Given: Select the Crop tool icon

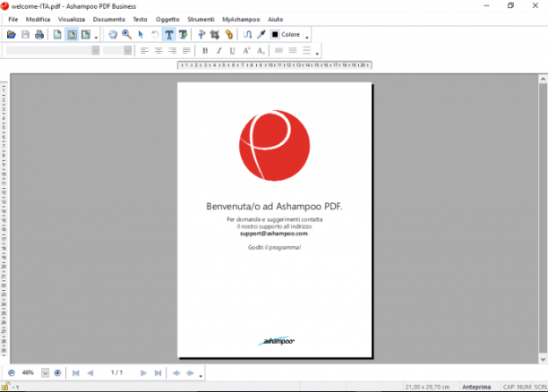Looking at the screenshot, I should tap(215, 35).
